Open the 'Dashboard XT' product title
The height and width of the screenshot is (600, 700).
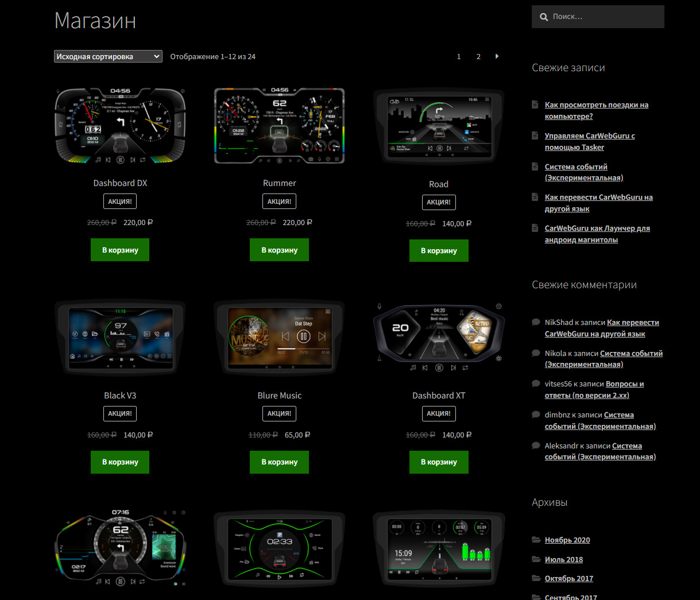pos(439,396)
